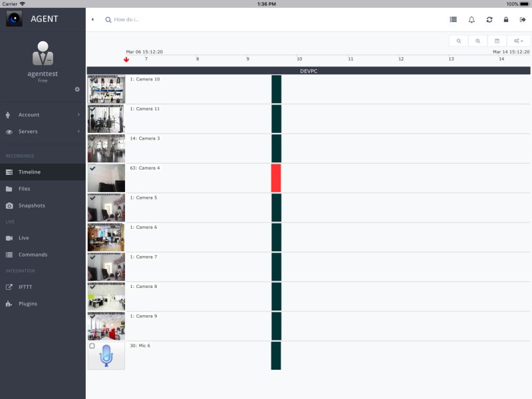532x399 pixels.
Task: Go to Snapshots in sidebar
Action: (x=31, y=205)
